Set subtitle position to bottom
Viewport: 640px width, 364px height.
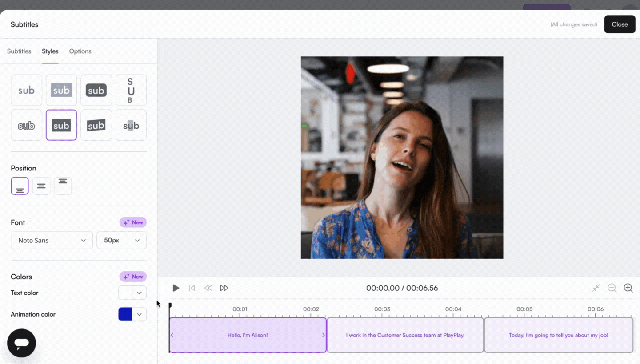20,186
